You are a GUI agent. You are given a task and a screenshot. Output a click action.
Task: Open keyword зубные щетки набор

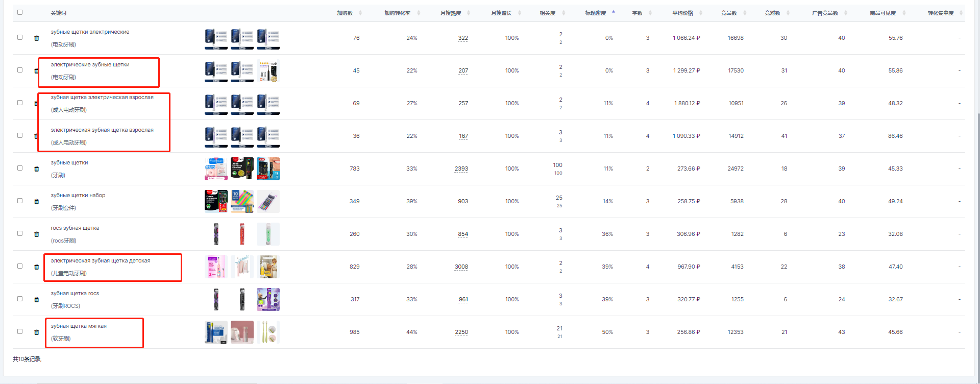pos(78,195)
